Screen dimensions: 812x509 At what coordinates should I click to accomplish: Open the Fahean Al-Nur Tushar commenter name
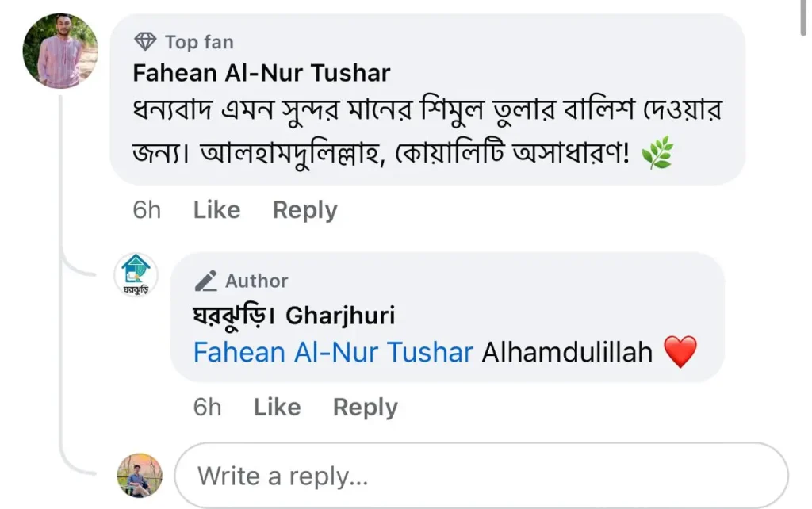coord(262,73)
